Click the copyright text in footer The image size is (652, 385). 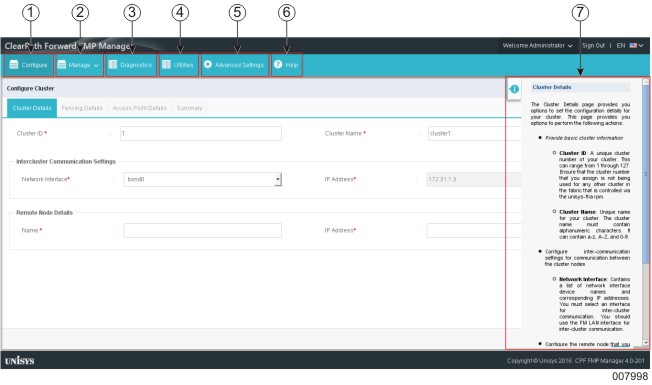point(575,360)
